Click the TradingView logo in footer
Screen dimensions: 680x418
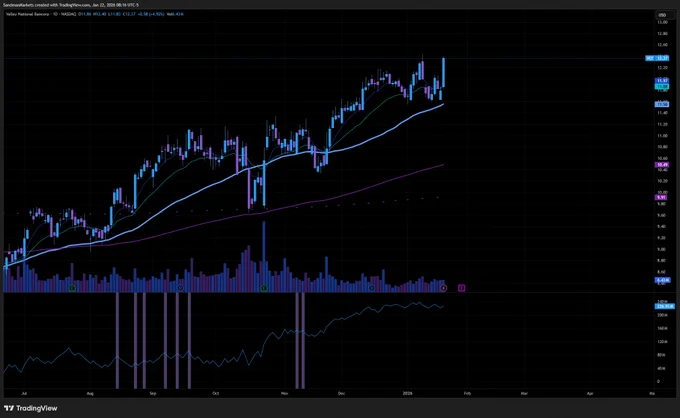(30, 408)
